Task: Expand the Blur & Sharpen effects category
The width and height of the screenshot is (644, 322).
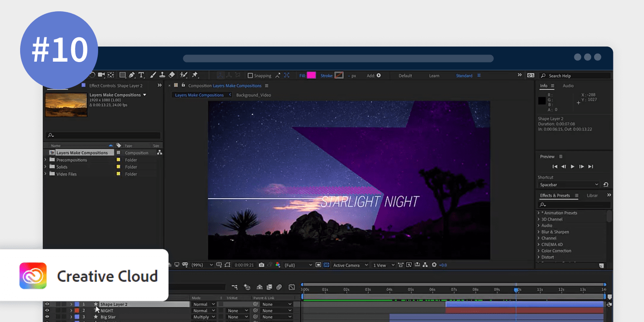Action: (539, 232)
